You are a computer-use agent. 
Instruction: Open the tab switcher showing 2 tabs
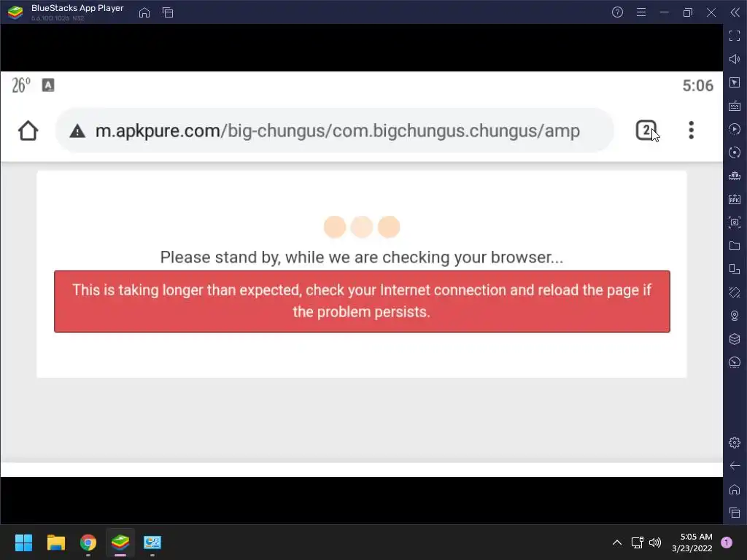[x=646, y=131]
